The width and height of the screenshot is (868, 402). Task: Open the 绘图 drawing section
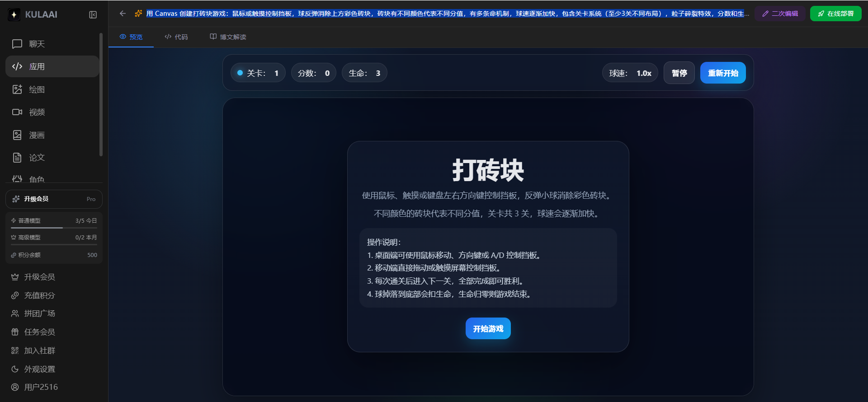pyautogui.click(x=52, y=89)
